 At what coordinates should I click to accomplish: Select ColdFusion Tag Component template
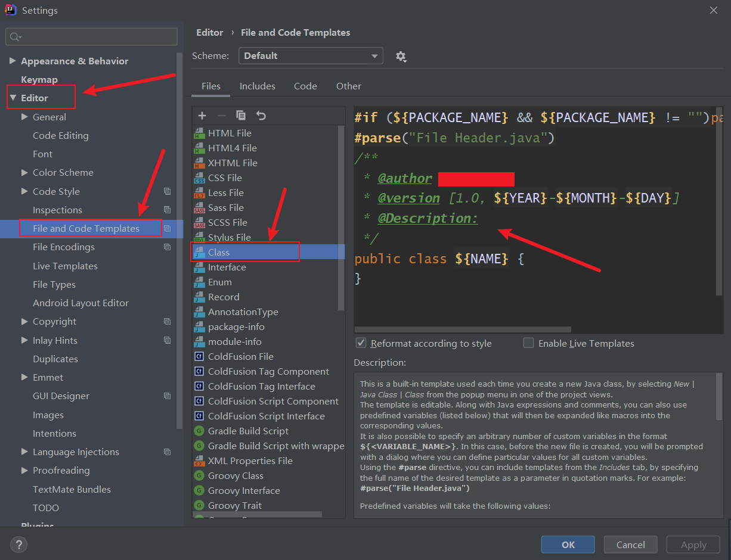pos(268,372)
